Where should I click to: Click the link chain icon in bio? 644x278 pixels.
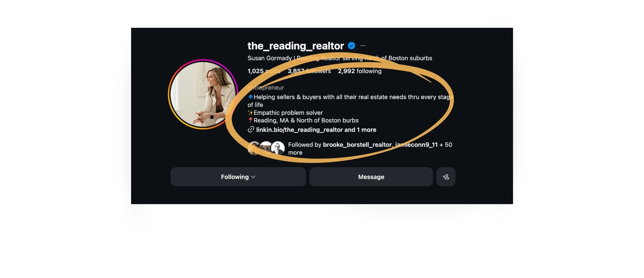click(x=251, y=129)
